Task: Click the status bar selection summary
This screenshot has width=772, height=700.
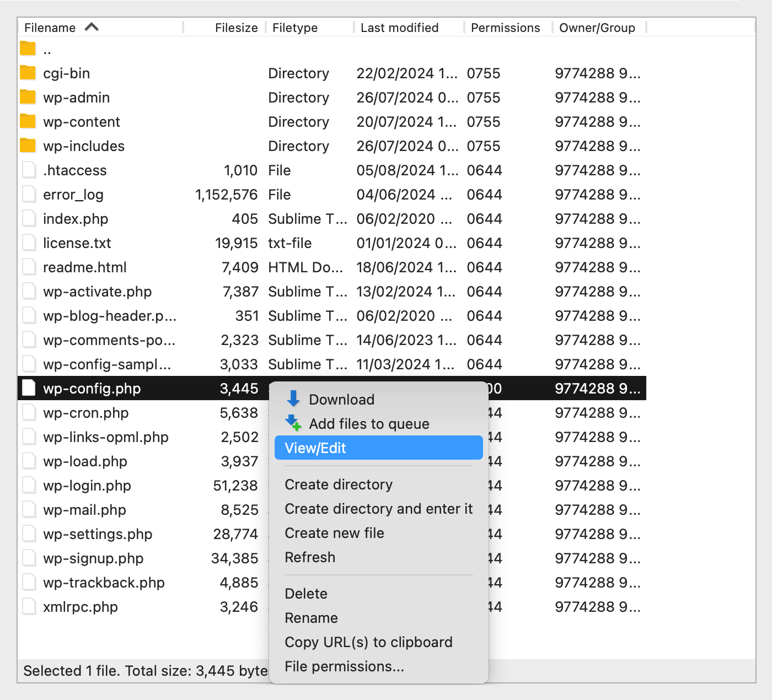Action: [146, 671]
